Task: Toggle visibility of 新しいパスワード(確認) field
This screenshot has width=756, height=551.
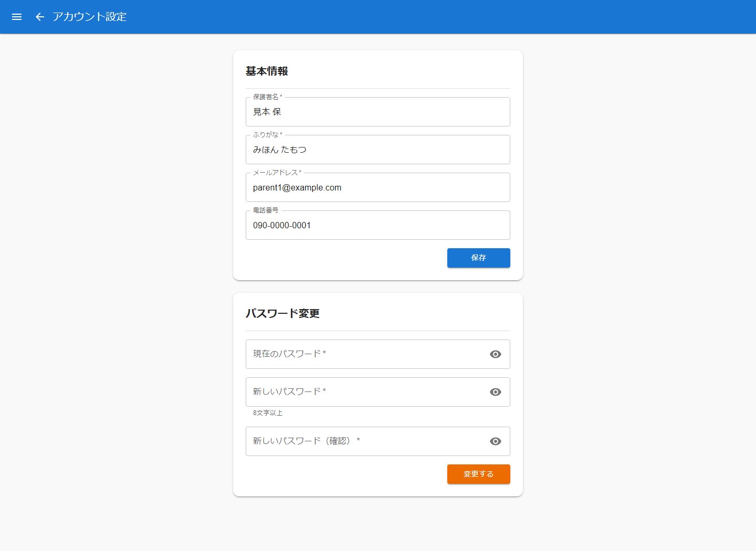Action: click(x=495, y=441)
